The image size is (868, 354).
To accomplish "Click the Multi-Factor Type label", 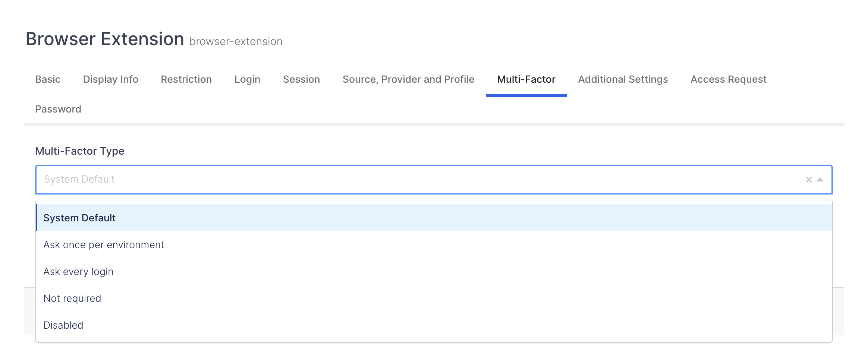I will click(x=80, y=151).
